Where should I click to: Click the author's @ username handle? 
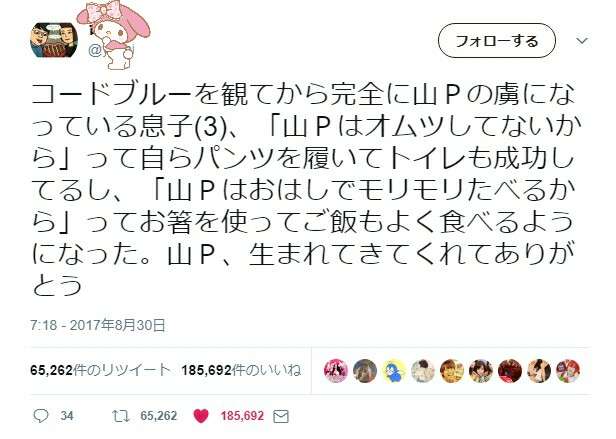coord(111,50)
